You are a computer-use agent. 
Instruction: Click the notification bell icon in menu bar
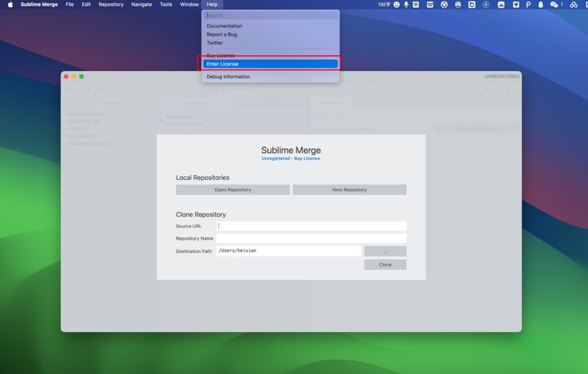(x=540, y=5)
